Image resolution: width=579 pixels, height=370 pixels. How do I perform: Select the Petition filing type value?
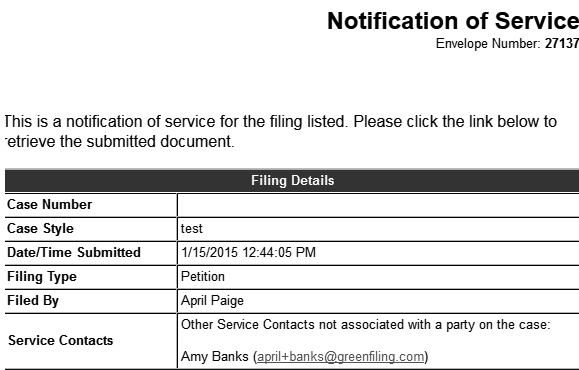(x=203, y=277)
